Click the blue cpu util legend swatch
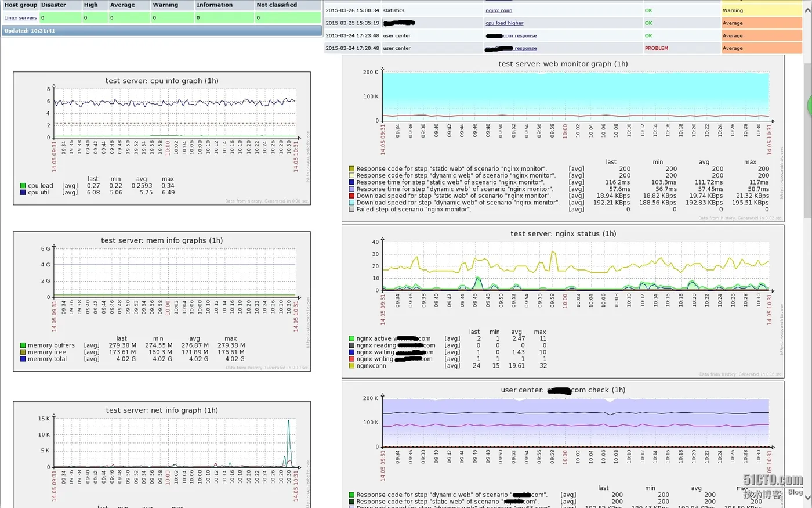Image resolution: width=812 pixels, height=508 pixels. click(x=23, y=193)
